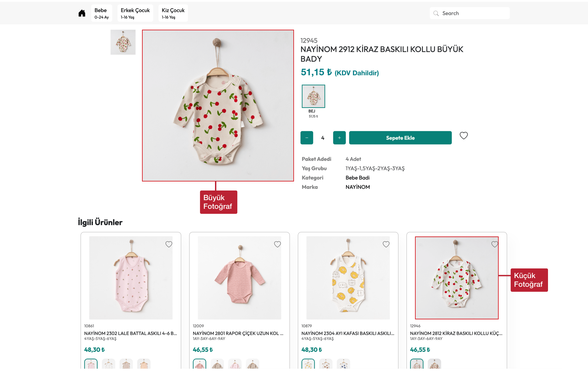Click the large cherry bodysuit photo
588x381 pixels.
218,106
